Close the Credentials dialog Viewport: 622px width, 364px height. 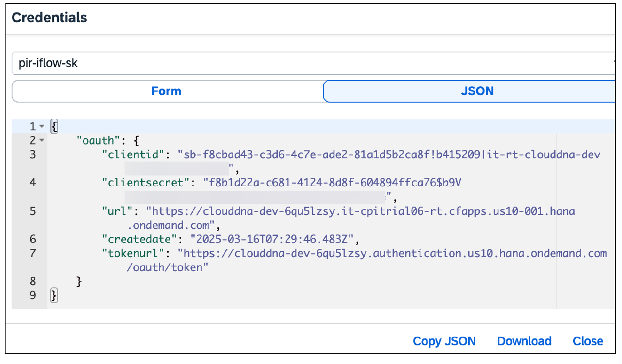click(588, 341)
